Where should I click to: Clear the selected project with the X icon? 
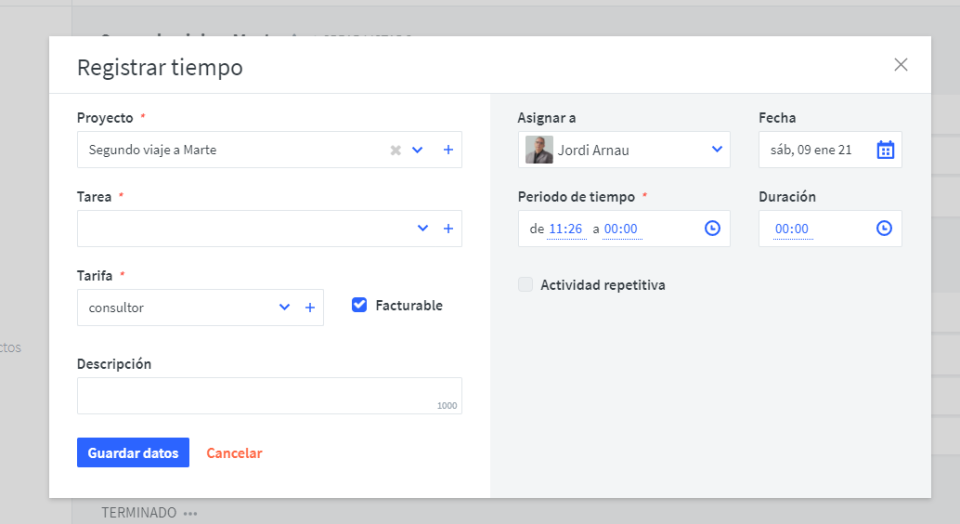click(395, 150)
